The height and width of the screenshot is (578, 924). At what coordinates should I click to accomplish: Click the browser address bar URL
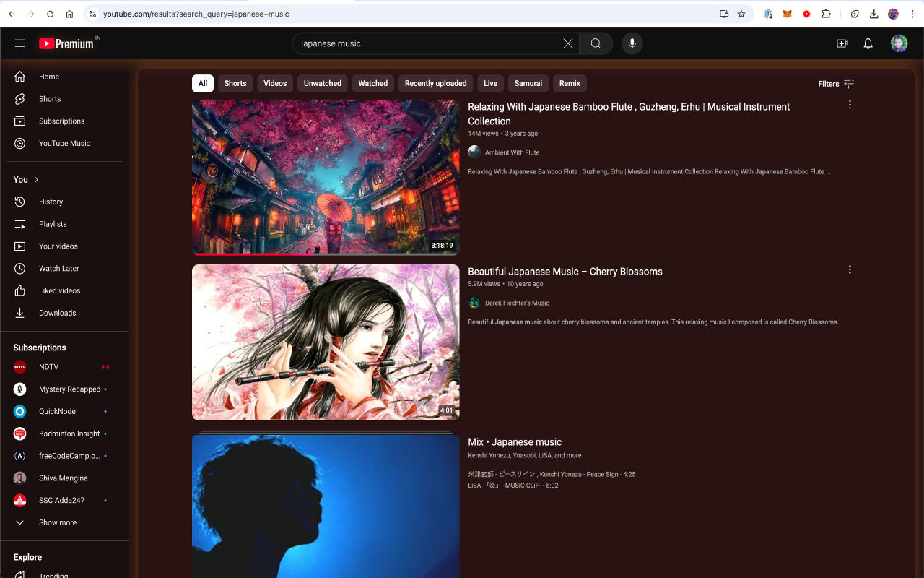point(196,14)
